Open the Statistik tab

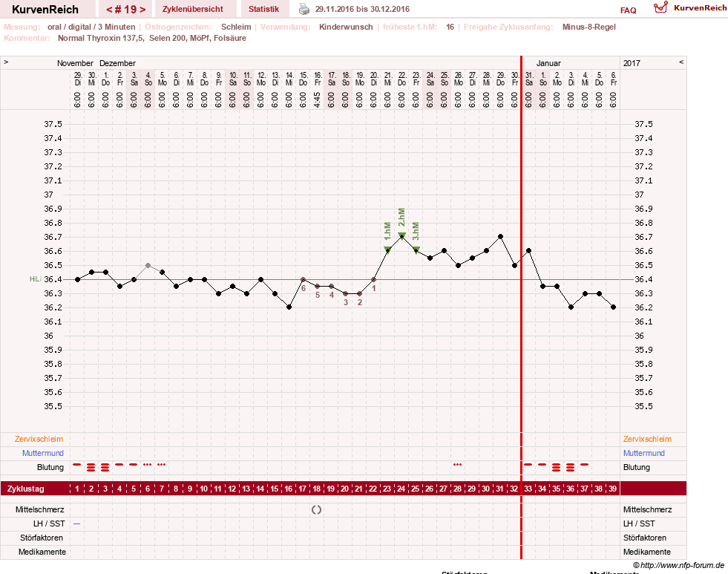pyautogui.click(x=263, y=9)
